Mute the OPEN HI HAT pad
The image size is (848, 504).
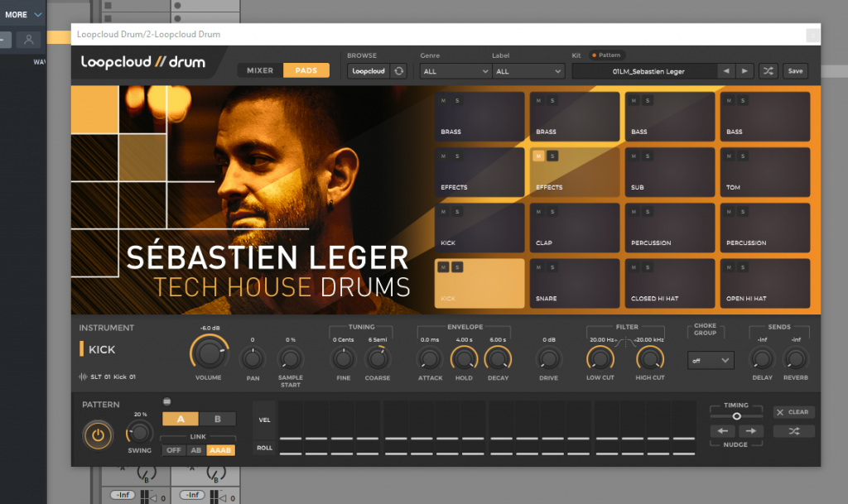[x=729, y=267]
